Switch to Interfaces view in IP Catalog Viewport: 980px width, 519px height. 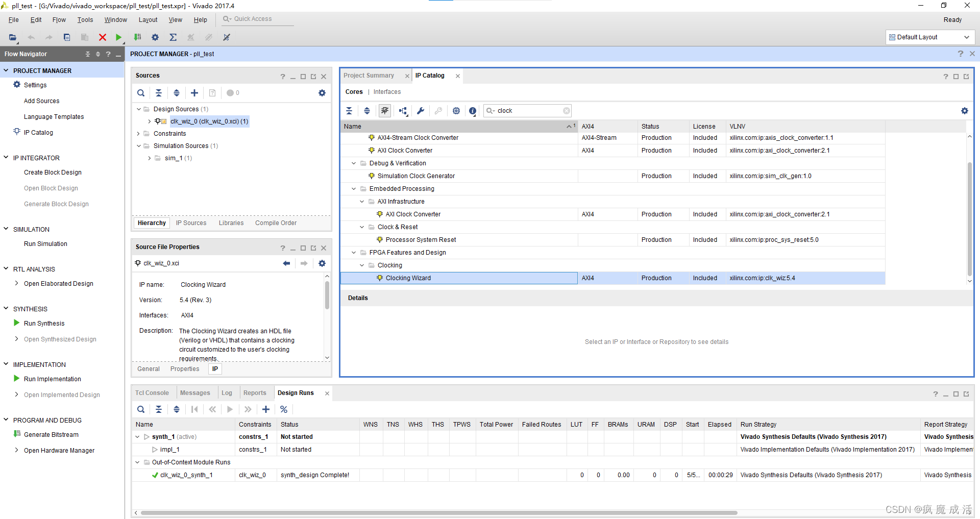(x=387, y=92)
